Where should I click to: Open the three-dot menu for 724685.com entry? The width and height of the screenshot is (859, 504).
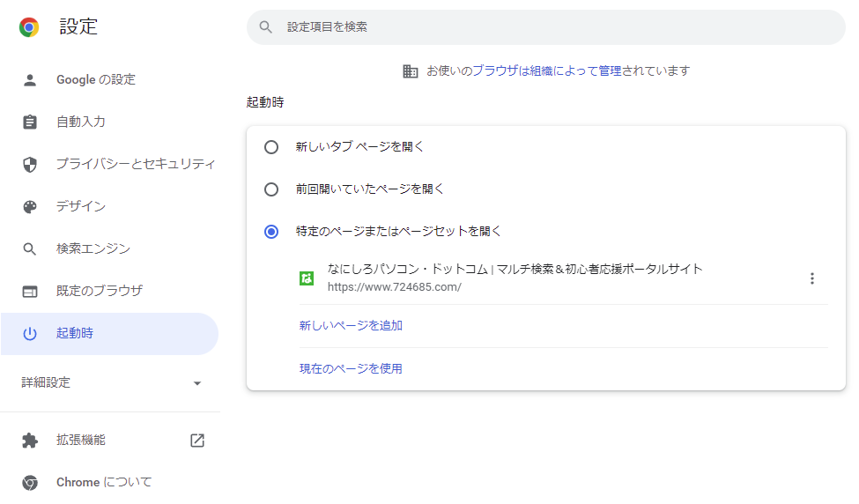[x=812, y=278]
